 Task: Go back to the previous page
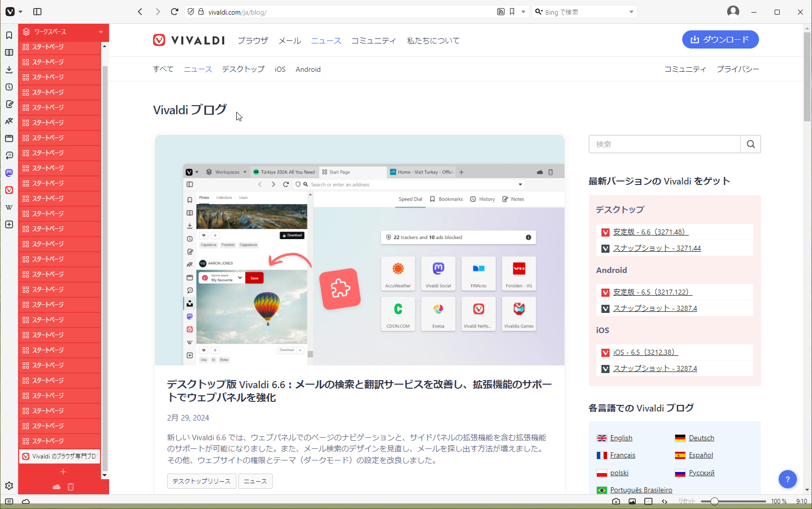coord(140,12)
